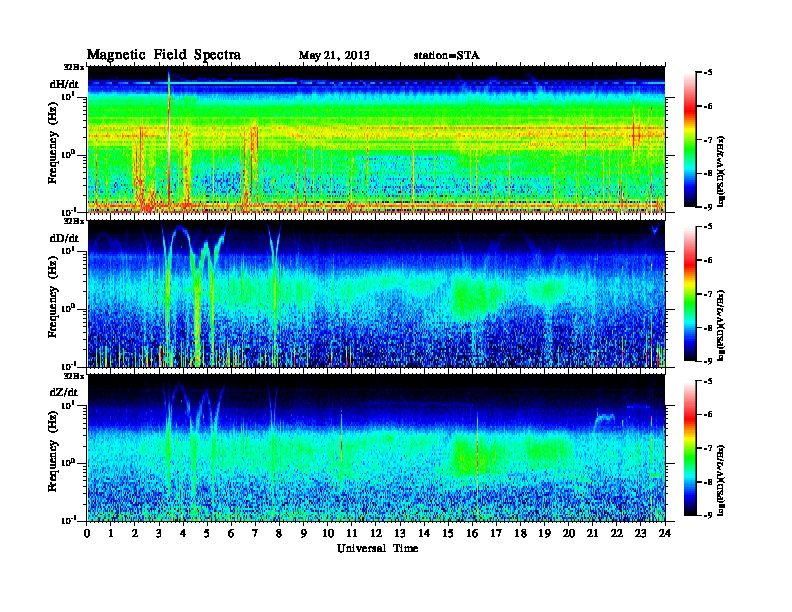
Task: Click hour 19 on the time axis
Action: (544, 533)
